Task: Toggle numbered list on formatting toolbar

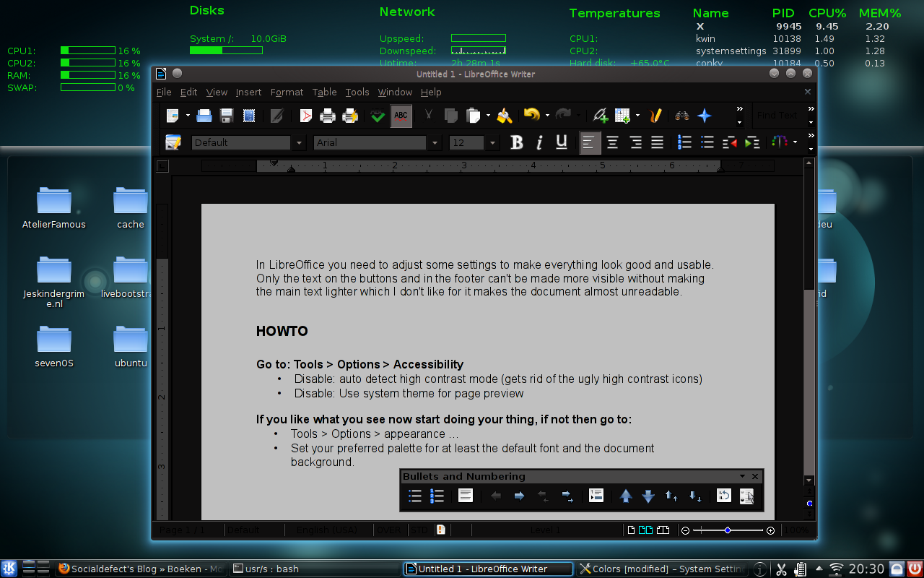Action: point(685,142)
